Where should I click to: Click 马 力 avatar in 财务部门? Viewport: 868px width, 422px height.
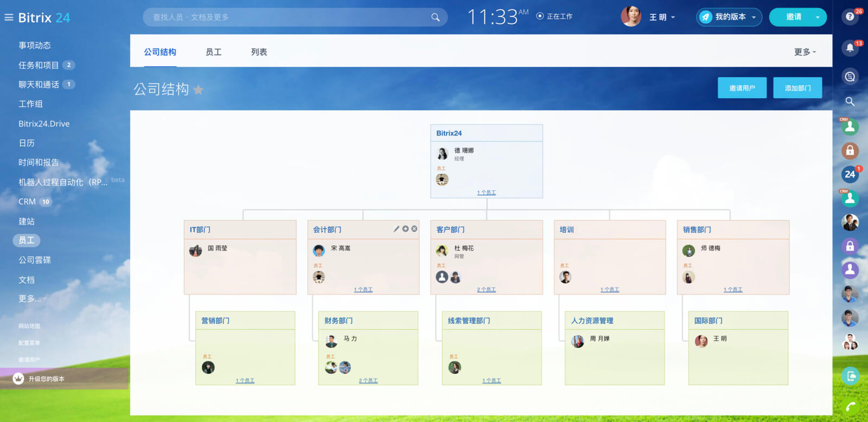pos(331,341)
